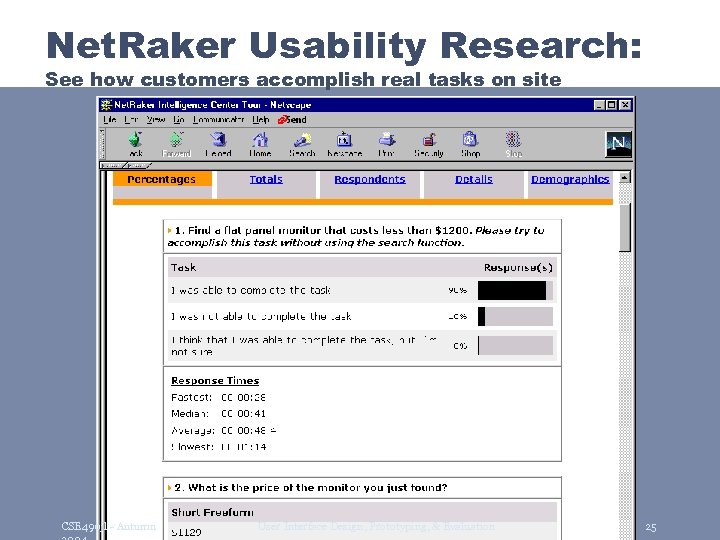Click question 1 flat panel monitor text
The width and height of the screenshot is (720, 540).
(356, 236)
